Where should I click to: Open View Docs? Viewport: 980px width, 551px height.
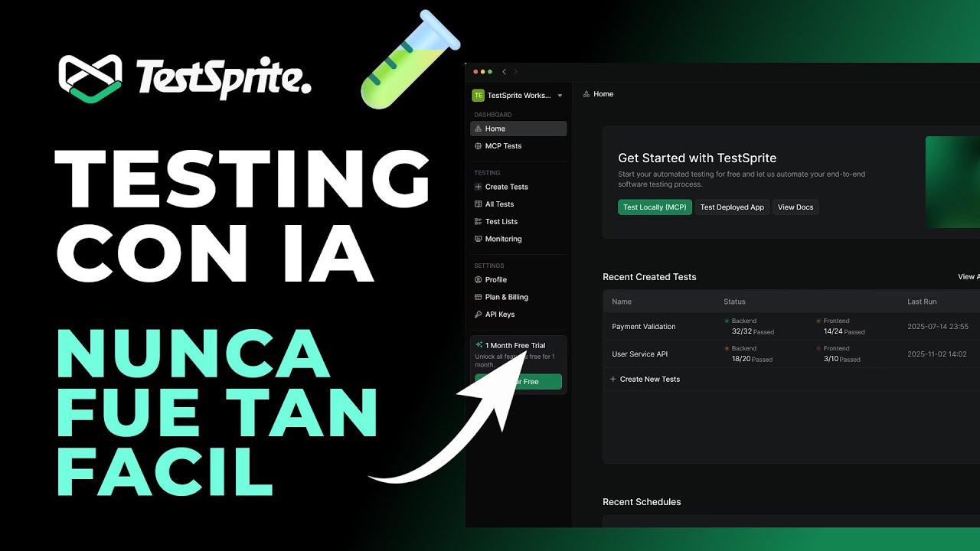[795, 207]
